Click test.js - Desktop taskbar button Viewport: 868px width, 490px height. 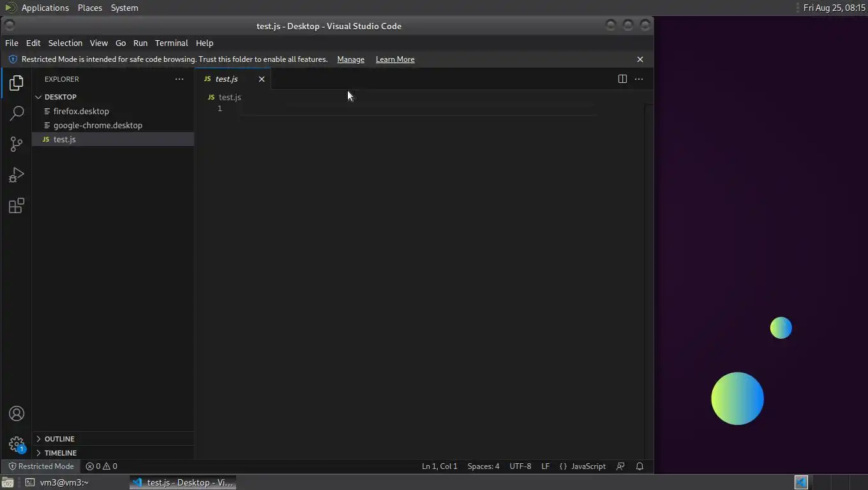pos(183,482)
